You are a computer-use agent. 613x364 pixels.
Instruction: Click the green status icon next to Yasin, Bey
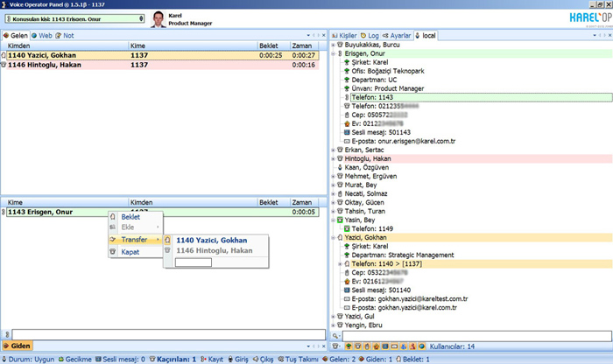[x=340, y=220]
